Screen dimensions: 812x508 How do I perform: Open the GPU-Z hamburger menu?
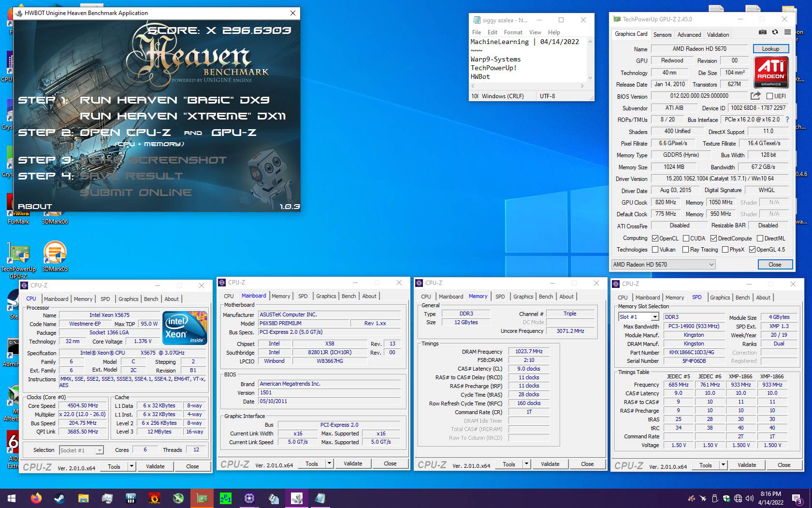click(x=787, y=32)
